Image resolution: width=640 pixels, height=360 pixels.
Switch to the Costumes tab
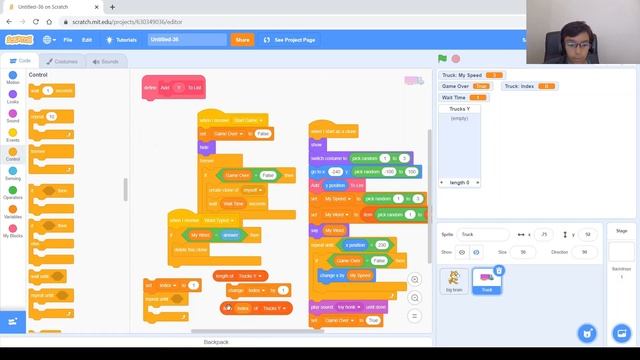point(62,62)
